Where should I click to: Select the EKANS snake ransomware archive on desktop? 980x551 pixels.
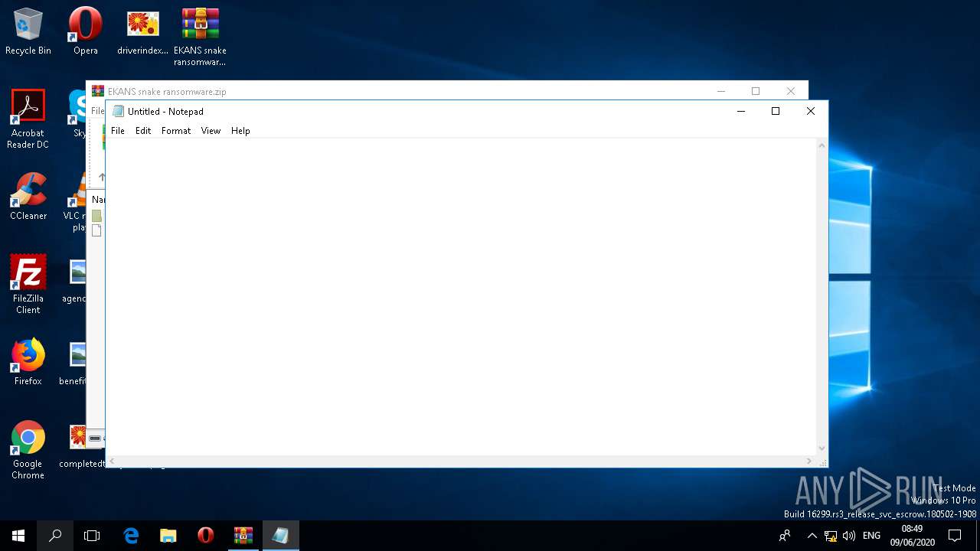pos(200,37)
